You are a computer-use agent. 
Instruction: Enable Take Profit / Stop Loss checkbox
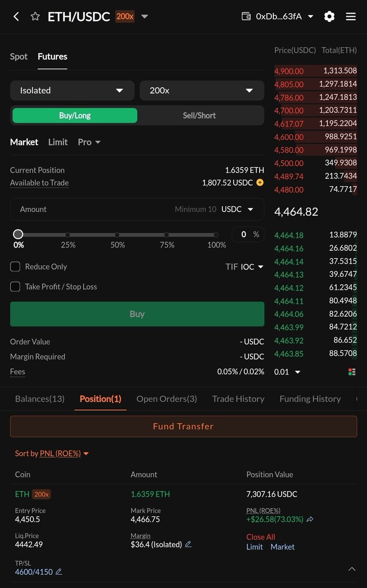[15, 287]
